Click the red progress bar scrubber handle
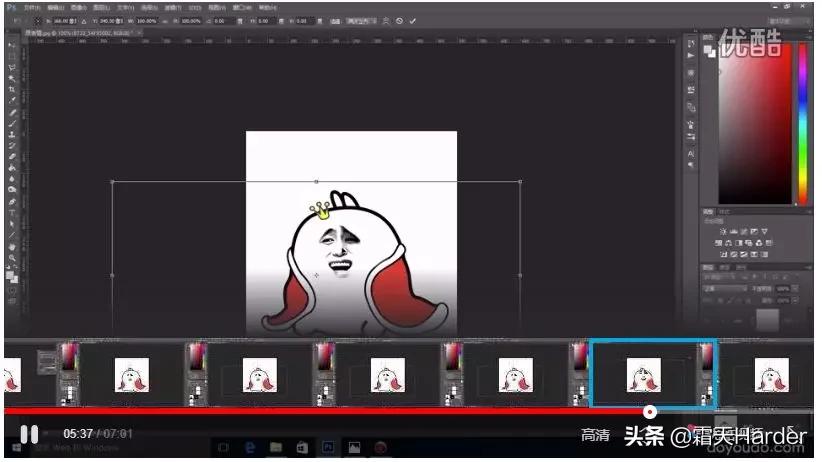Viewport: 822px width, 462px height. [x=650, y=411]
